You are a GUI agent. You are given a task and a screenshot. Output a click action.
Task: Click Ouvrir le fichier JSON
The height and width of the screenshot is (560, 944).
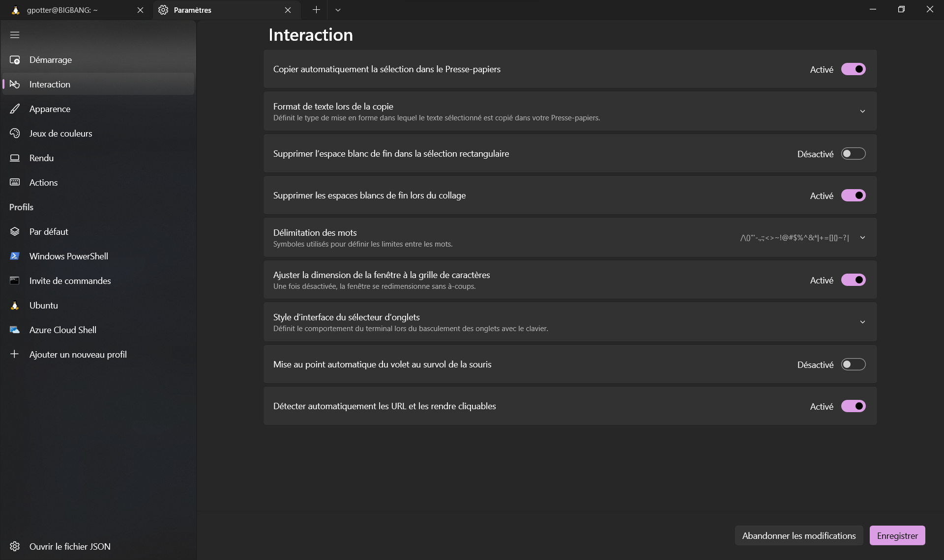98,546
